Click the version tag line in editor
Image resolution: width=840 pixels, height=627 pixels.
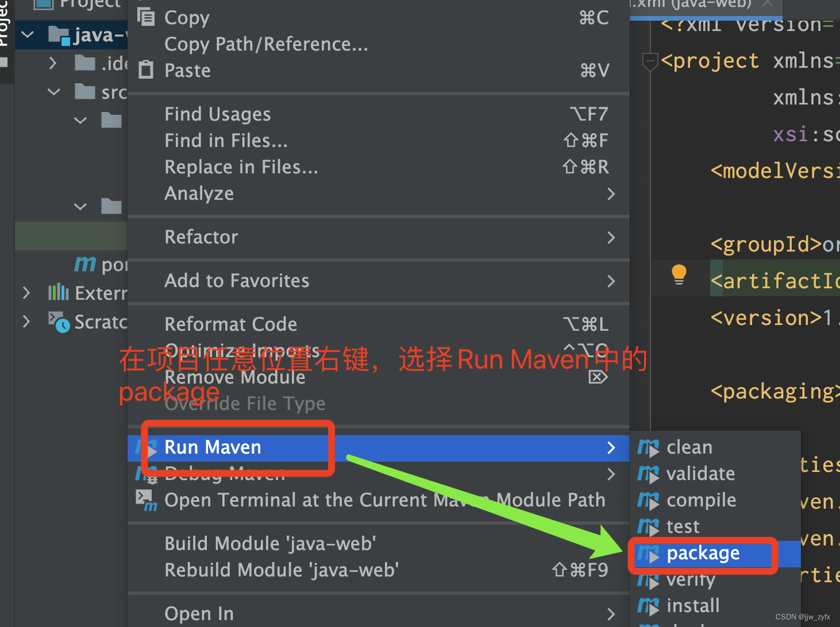click(x=775, y=318)
